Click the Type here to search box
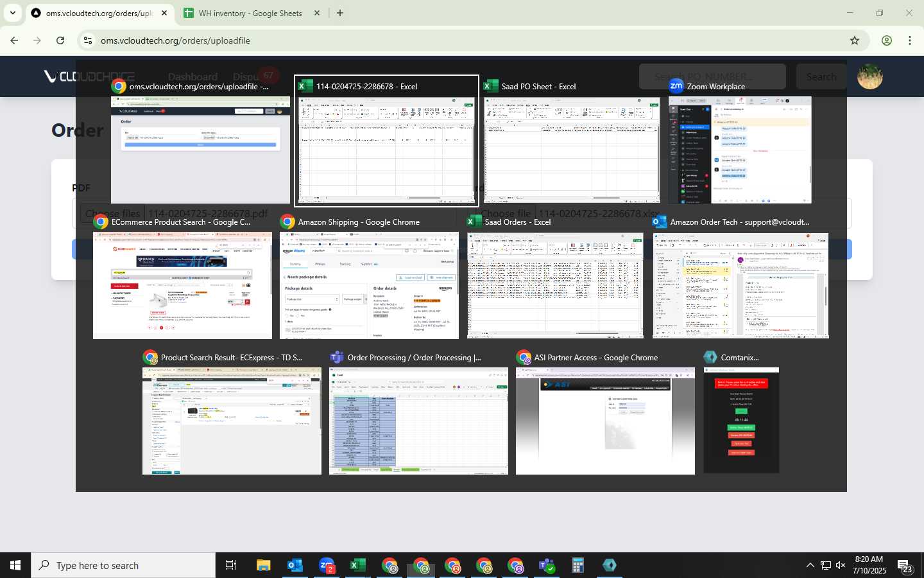924x578 pixels. coord(123,565)
